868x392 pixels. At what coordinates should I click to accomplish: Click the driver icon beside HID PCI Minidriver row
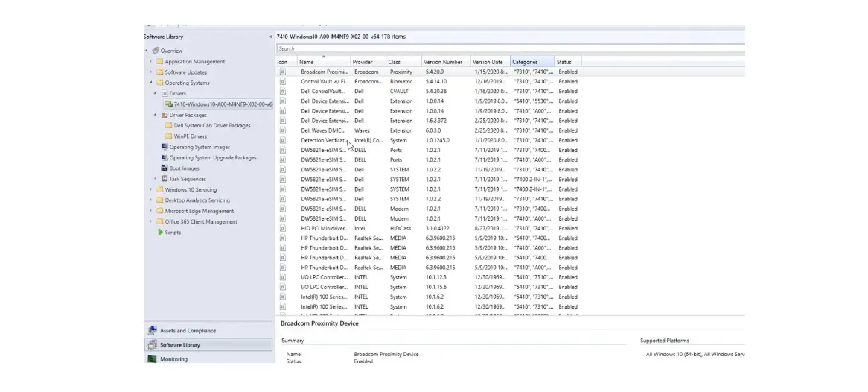coord(282,229)
